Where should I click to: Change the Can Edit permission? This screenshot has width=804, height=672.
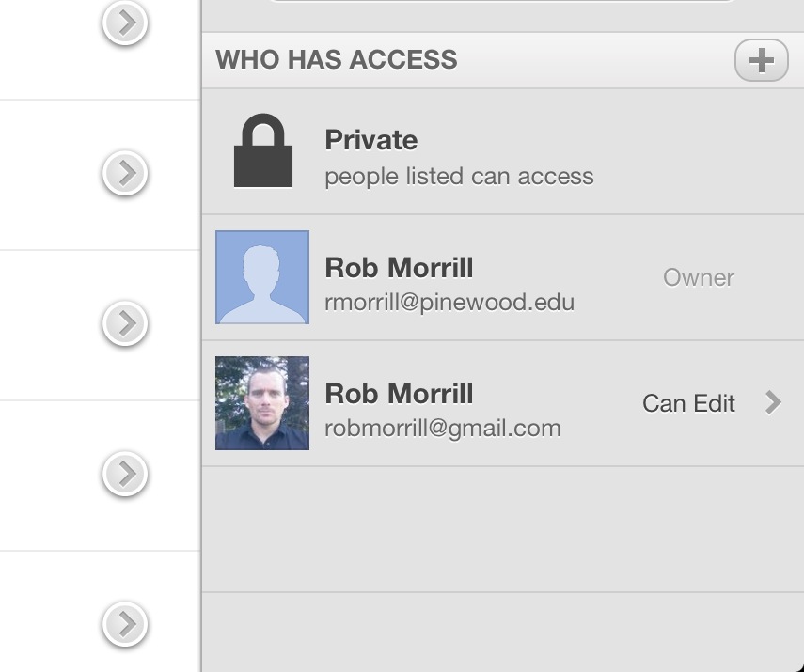click(x=688, y=403)
